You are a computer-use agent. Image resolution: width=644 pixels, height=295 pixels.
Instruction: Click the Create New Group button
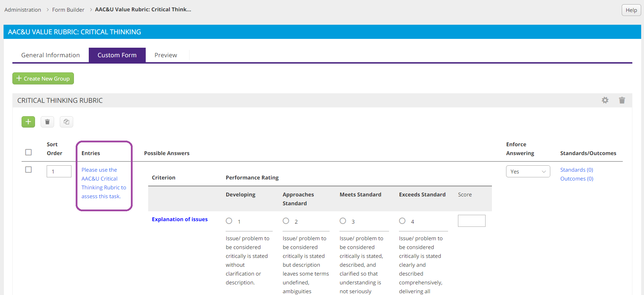(43, 78)
